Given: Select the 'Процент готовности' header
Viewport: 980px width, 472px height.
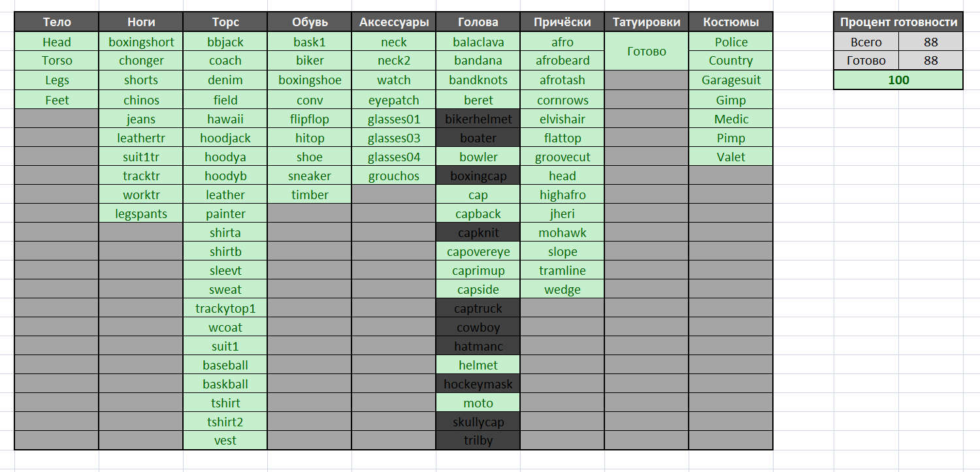Looking at the screenshot, I should click(x=898, y=22).
